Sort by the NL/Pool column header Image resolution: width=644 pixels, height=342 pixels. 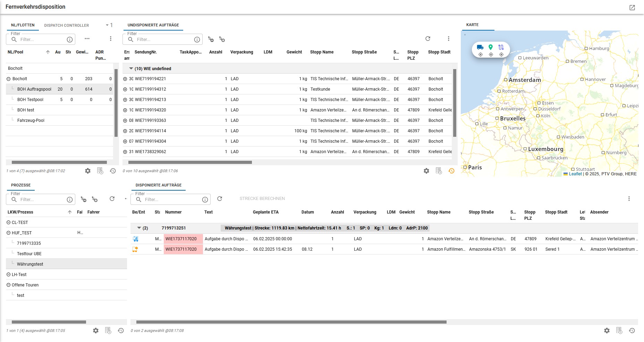16,52
